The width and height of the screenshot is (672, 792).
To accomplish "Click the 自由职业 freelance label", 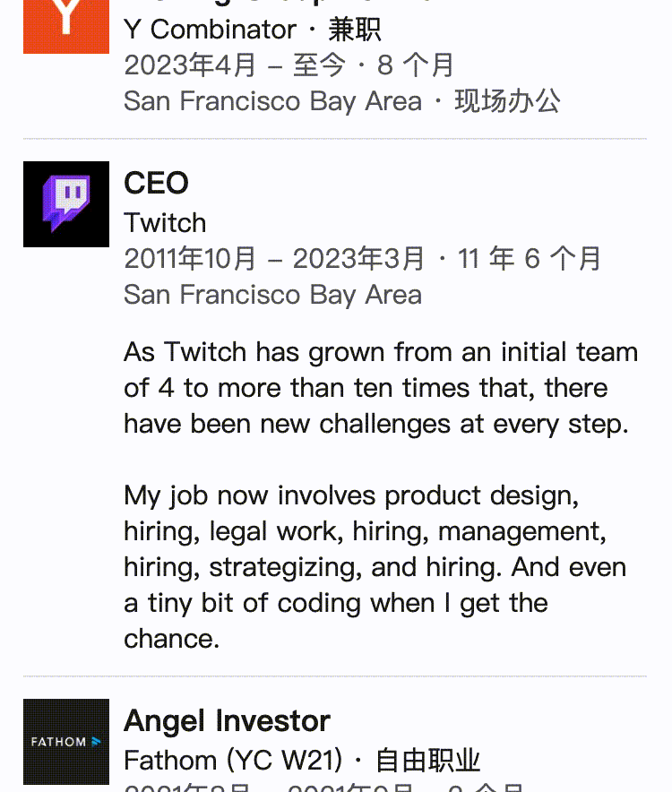I will click(x=428, y=760).
